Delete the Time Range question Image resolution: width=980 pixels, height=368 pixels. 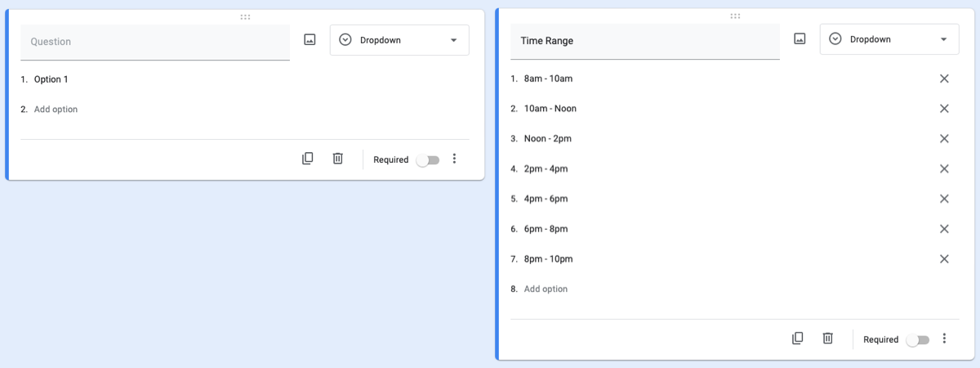click(x=827, y=338)
